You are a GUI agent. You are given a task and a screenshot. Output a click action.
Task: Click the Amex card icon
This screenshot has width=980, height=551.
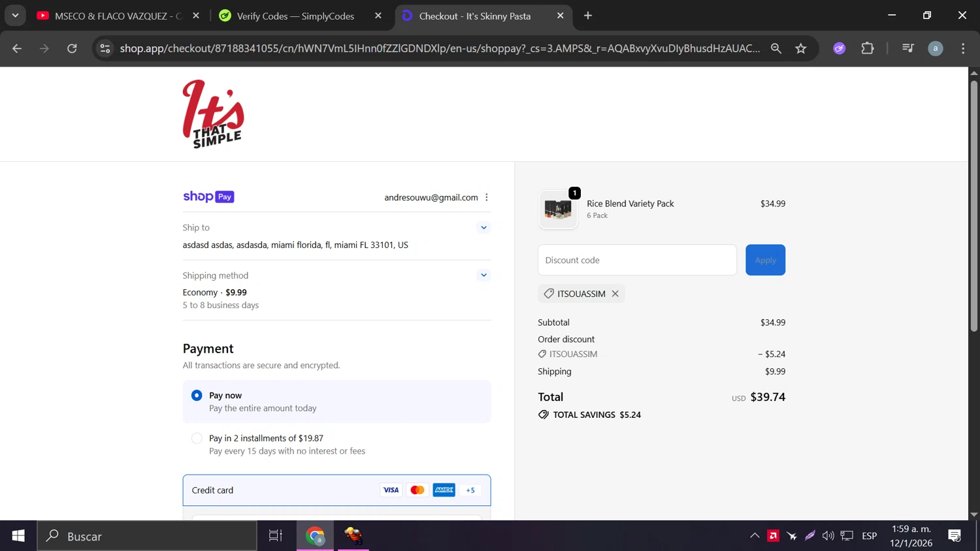click(444, 490)
